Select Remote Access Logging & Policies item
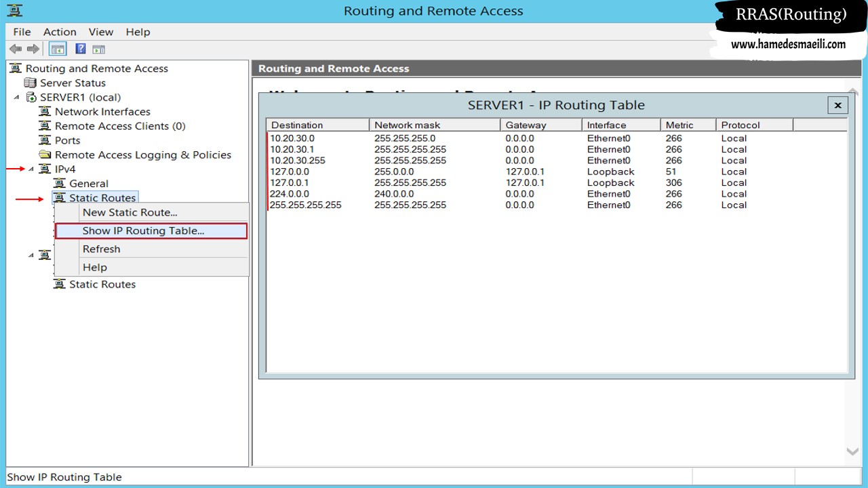Viewport: 868px width, 488px height. pos(143,155)
